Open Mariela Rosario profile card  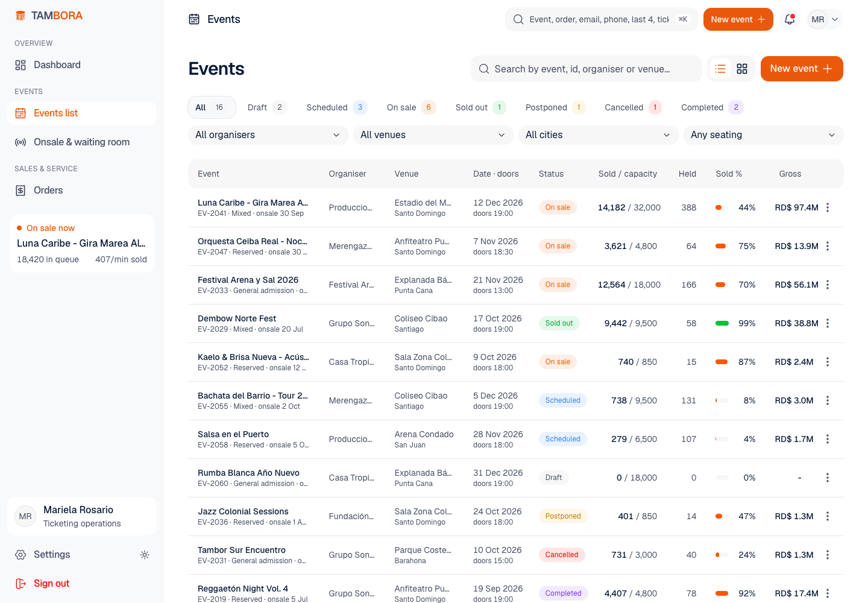[x=82, y=516]
